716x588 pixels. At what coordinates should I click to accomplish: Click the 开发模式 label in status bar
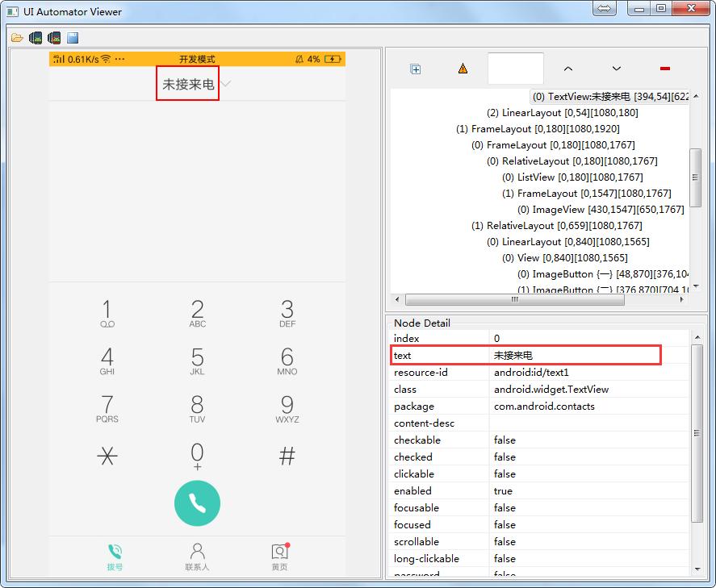[x=197, y=59]
